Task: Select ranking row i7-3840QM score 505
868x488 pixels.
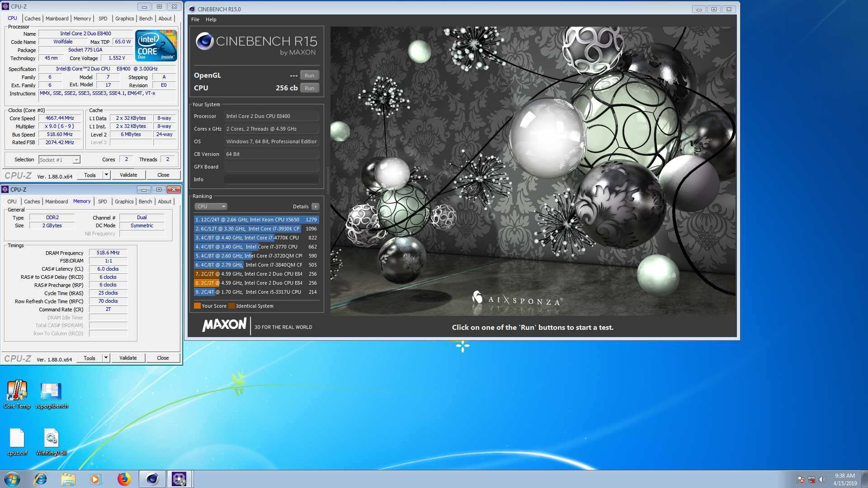Action: point(256,265)
